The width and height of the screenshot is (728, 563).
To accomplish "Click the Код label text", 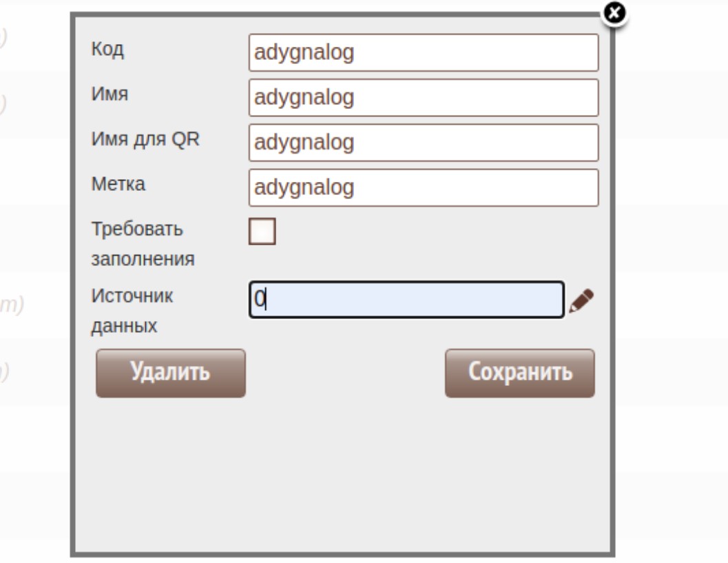I will [107, 51].
